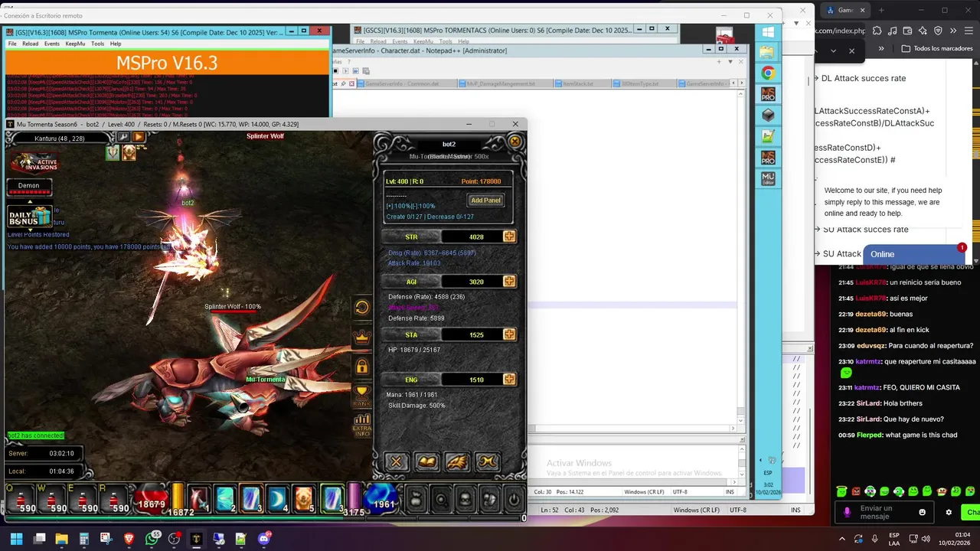Click the magnifier icon in game bottom bar
This screenshot has height=551, width=980.
[x=442, y=500]
